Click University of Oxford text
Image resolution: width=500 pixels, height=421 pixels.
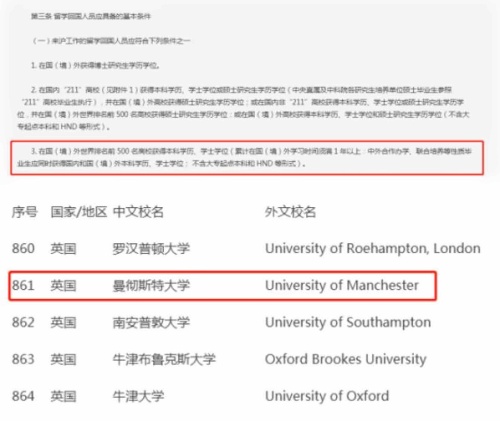(x=327, y=396)
